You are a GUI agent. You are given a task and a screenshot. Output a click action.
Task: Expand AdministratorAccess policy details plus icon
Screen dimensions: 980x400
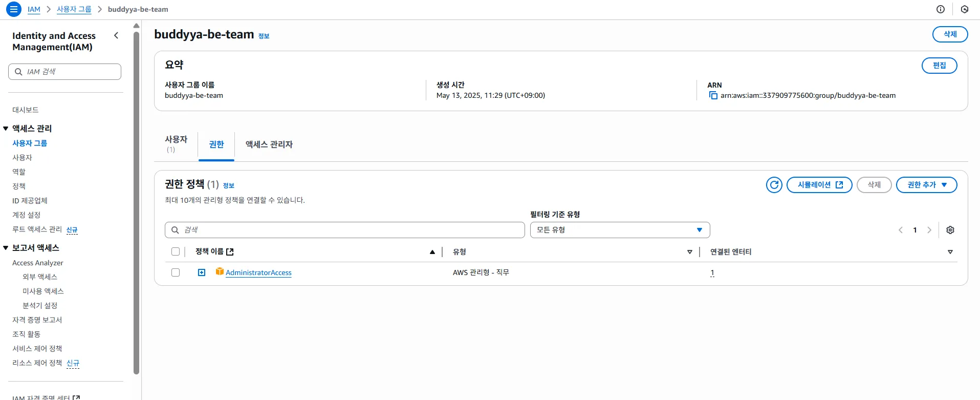tap(202, 272)
